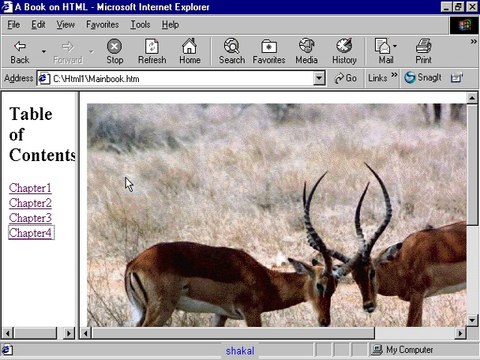This screenshot has width=480, height=360.
Task: Open the Favorites menu
Action: (102, 25)
